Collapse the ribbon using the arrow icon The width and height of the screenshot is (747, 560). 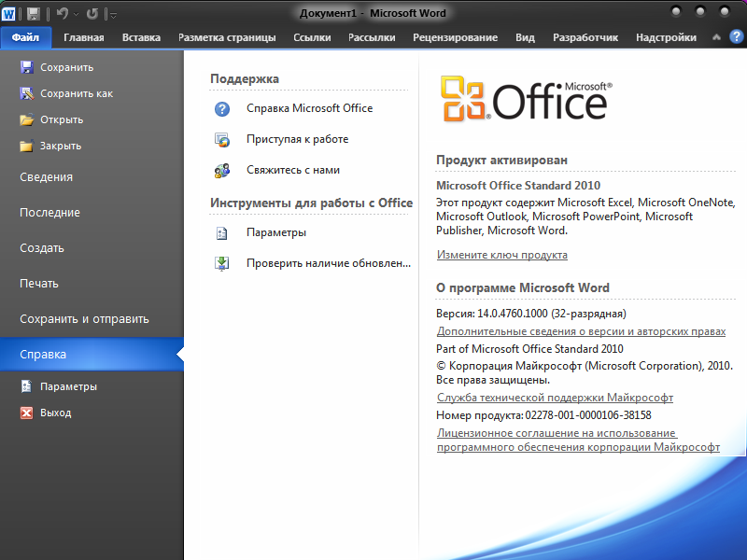pos(716,37)
